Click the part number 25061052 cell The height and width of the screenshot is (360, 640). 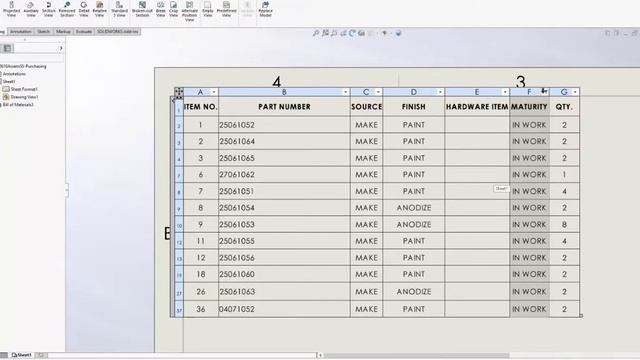284,125
